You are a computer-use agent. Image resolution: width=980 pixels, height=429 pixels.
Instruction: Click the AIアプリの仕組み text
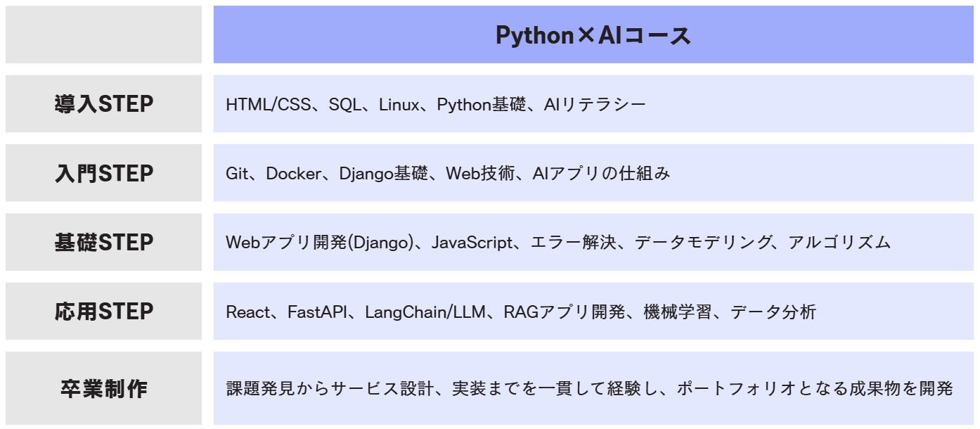601,174
